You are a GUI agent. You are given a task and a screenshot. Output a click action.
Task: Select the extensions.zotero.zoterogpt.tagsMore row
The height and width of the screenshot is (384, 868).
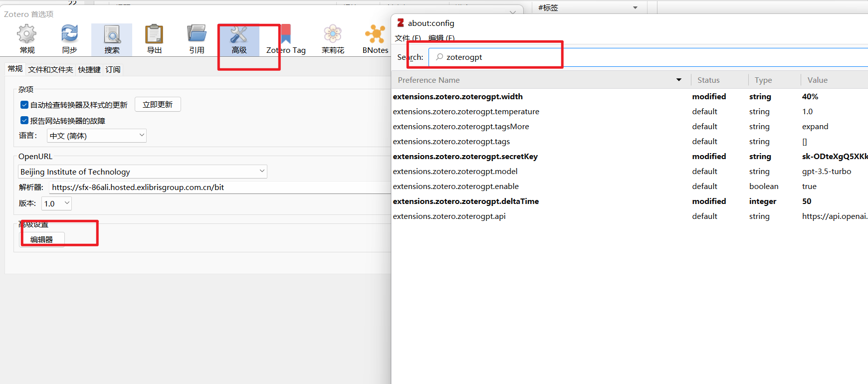click(630, 126)
